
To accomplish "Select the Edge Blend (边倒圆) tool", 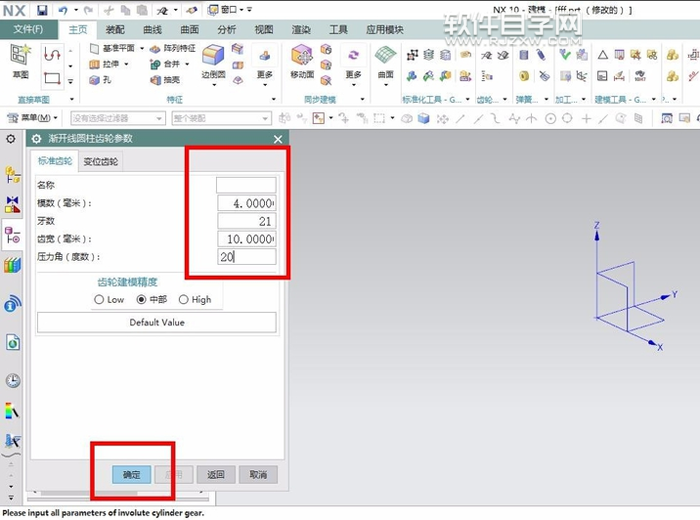I will (x=213, y=58).
